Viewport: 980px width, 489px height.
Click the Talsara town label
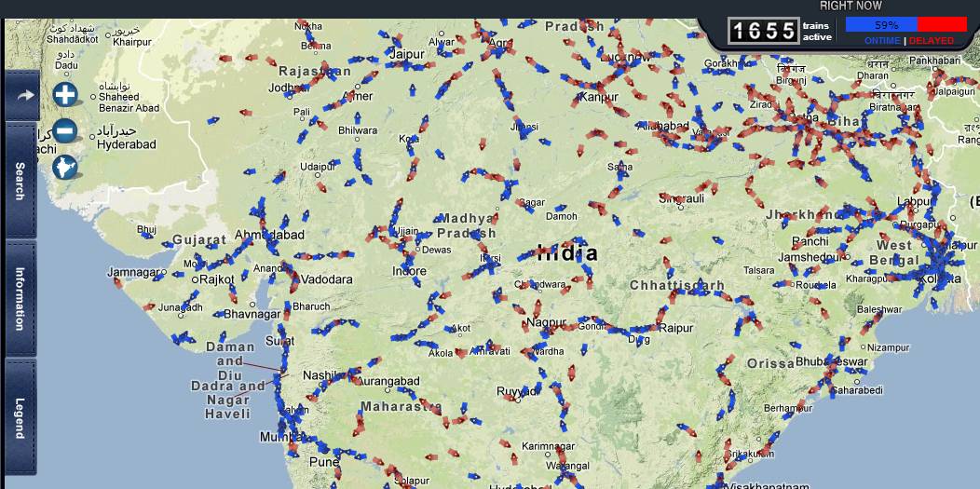click(x=758, y=270)
